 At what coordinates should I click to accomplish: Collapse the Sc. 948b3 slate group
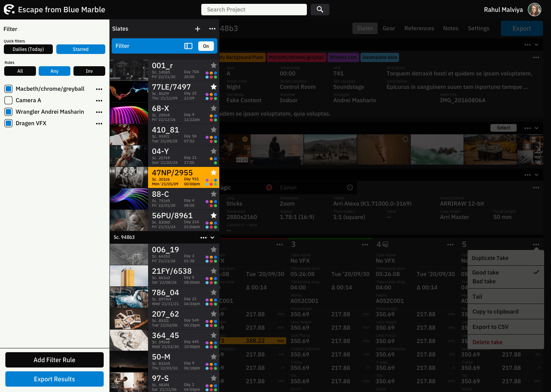coord(212,237)
